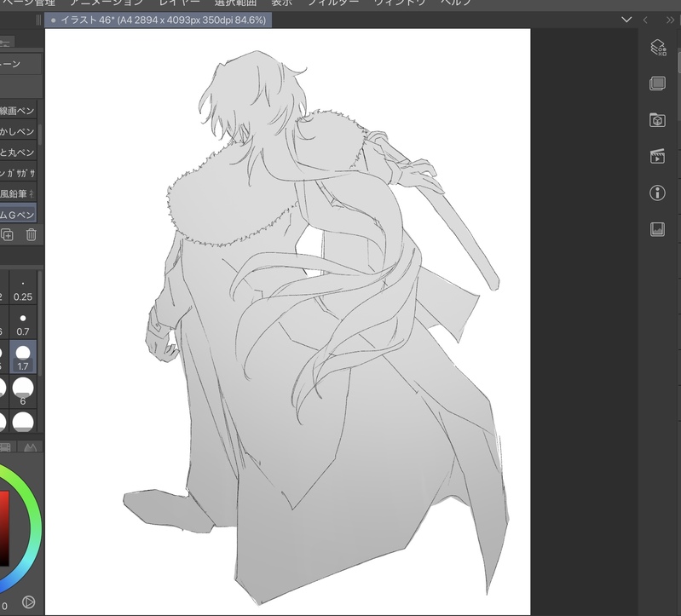Open the Navigator histogram-style icon
Viewport: 681px width, 616px height.
tap(657, 229)
